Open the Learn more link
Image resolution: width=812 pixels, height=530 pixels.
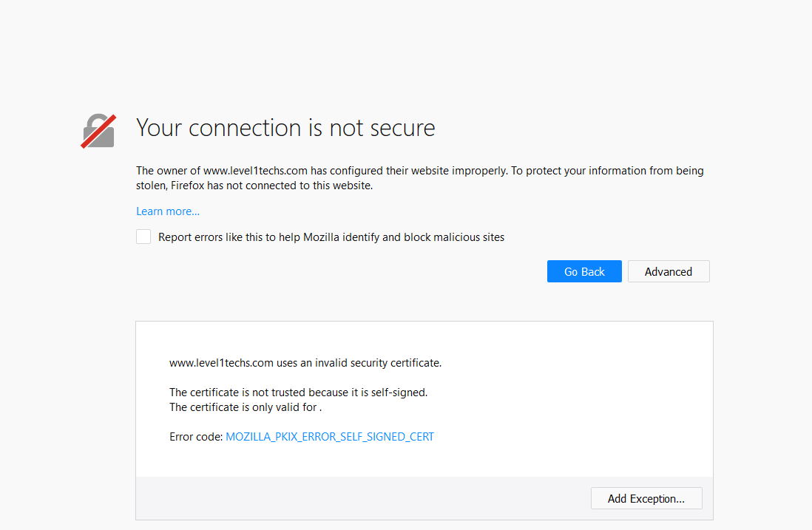point(168,211)
